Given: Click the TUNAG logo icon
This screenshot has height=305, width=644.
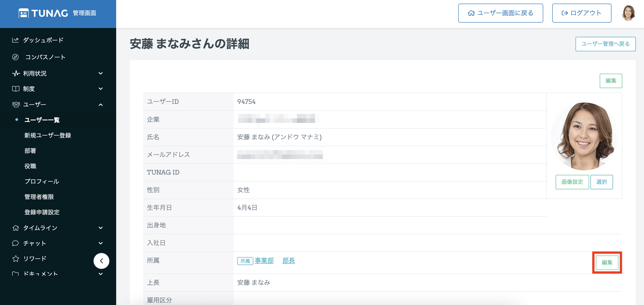Looking at the screenshot, I should (x=24, y=13).
